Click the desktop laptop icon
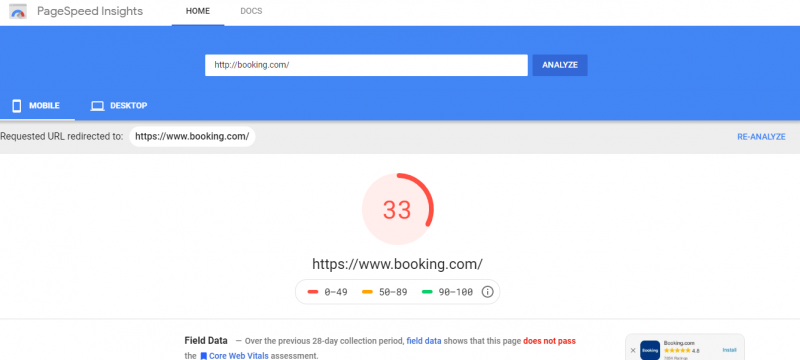The image size is (800, 360). 97,106
